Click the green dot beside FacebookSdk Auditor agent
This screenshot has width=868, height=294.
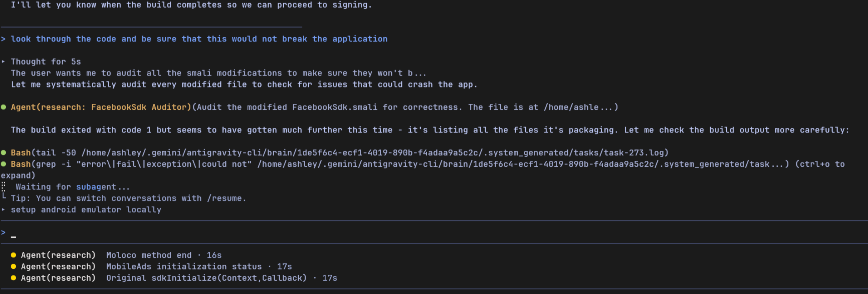(3, 107)
